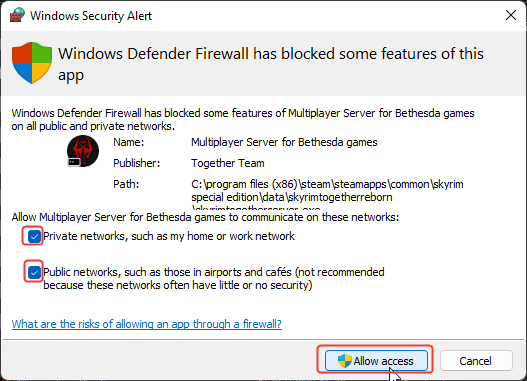Image resolution: width=527 pixels, height=381 pixels.
Task: Click the Together Team publisher value
Action: (228, 163)
